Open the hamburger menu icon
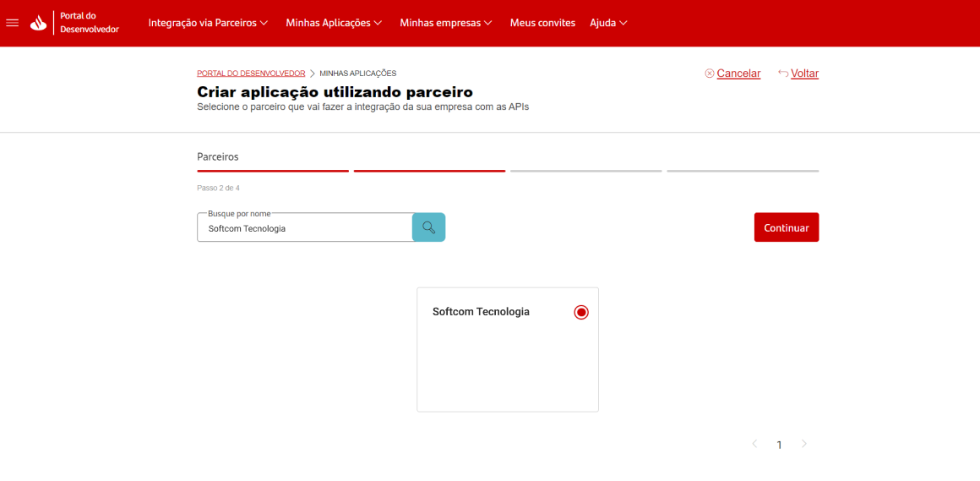Image resolution: width=980 pixels, height=481 pixels. coord(13,23)
